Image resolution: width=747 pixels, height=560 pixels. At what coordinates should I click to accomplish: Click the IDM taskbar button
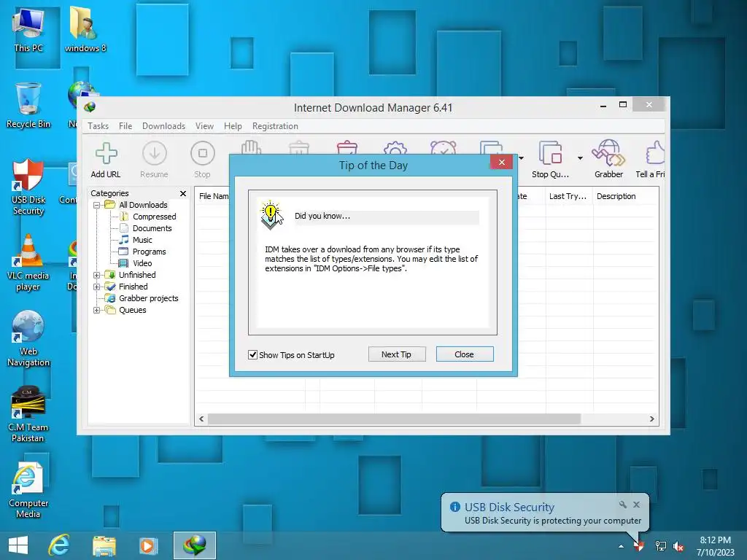click(x=194, y=545)
